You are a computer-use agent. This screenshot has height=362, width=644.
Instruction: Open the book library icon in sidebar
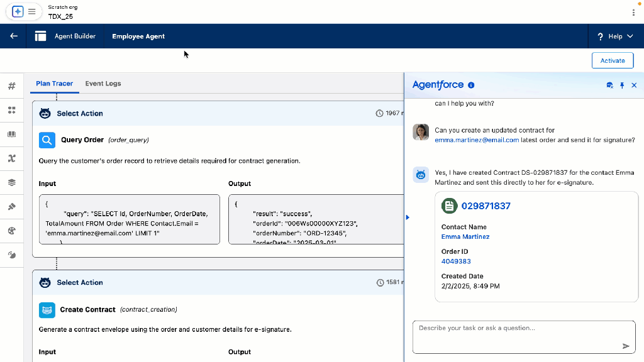(11, 134)
